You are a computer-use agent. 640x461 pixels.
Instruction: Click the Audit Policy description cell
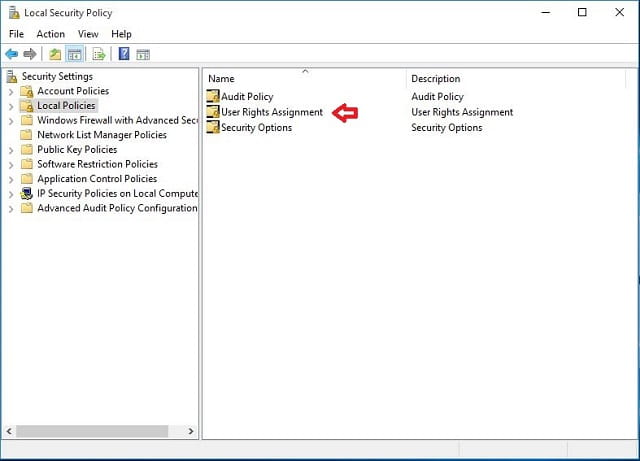[x=437, y=96]
